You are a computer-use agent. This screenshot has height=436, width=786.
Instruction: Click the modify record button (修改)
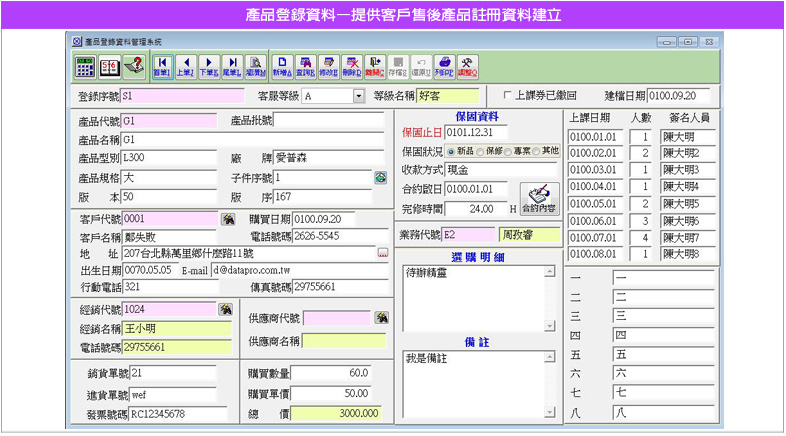click(x=329, y=66)
